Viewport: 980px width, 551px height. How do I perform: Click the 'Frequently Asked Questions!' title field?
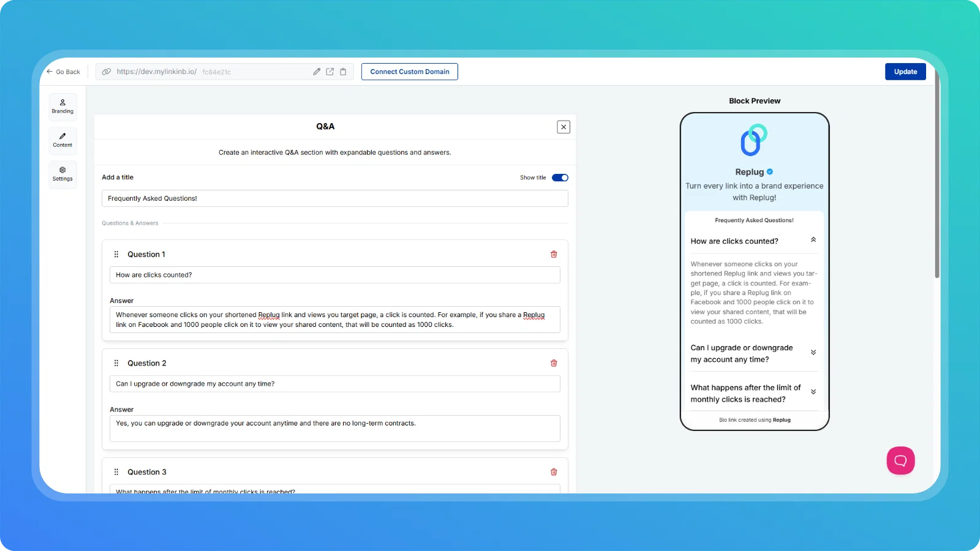point(335,198)
